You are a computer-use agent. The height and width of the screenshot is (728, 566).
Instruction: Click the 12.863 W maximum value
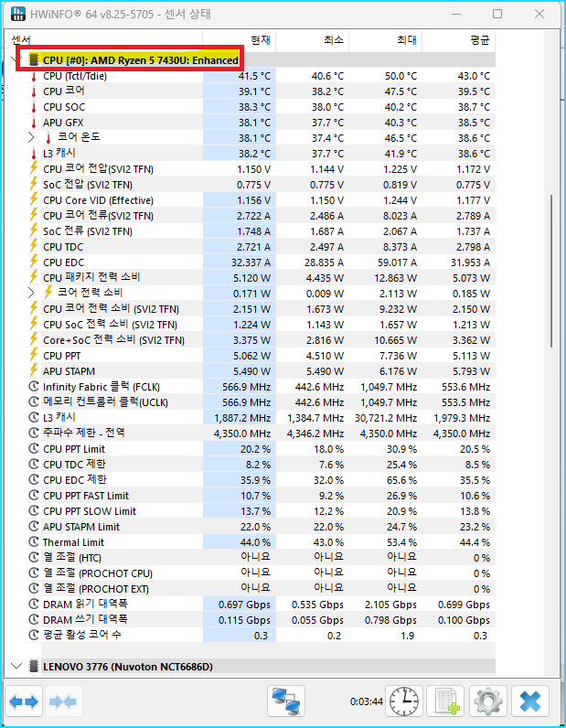(396, 278)
